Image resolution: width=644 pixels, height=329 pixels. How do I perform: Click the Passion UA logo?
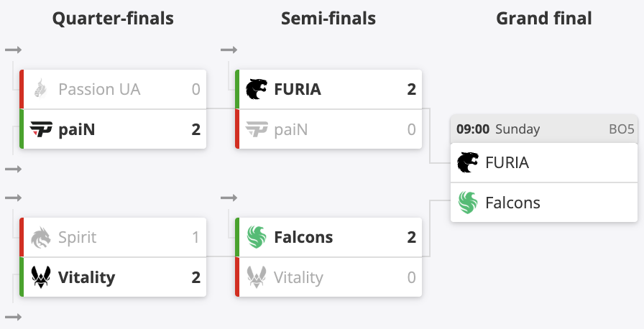point(41,89)
